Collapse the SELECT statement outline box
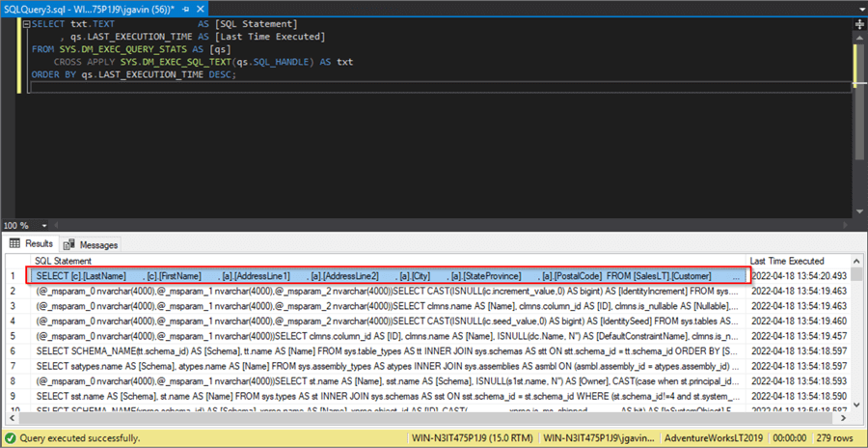Viewport: 868px width, 448px height. (26, 24)
